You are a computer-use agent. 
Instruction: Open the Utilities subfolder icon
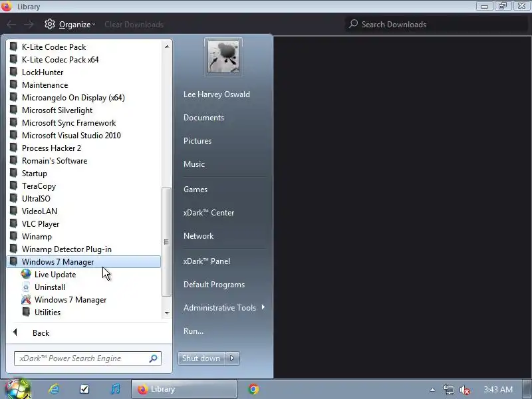click(x=26, y=312)
